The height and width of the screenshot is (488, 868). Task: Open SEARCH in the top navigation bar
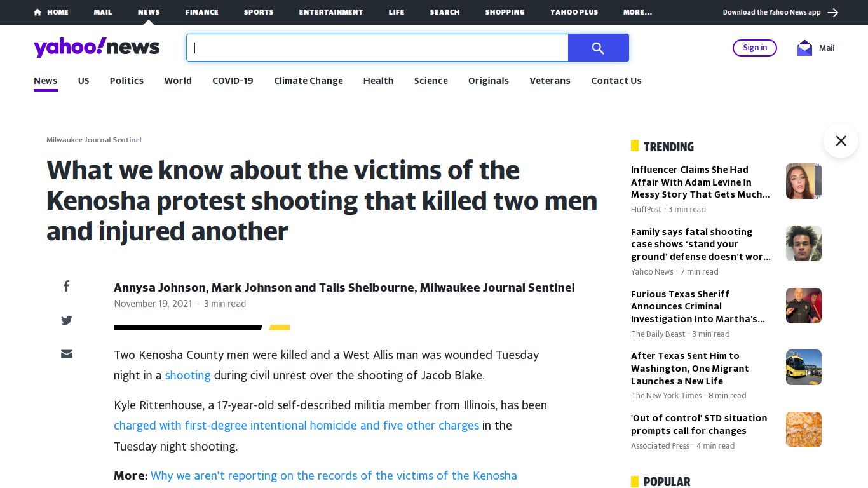point(445,12)
